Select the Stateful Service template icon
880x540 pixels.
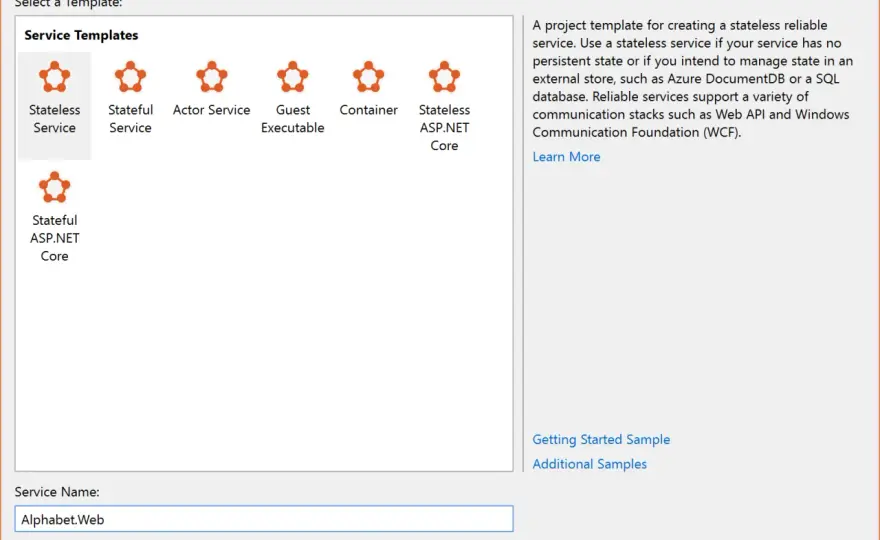point(130,77)
